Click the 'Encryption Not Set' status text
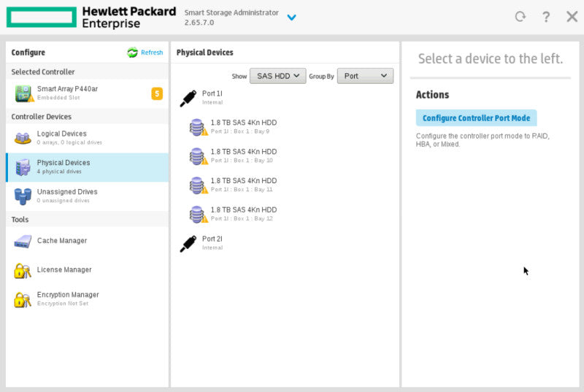The image size is (584, 392). (63, 304)
